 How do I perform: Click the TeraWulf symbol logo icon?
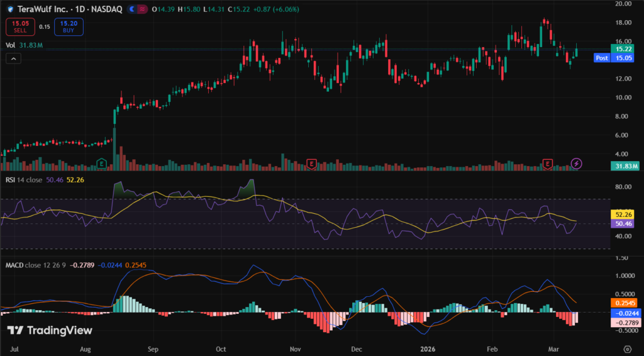pos(9,9)
